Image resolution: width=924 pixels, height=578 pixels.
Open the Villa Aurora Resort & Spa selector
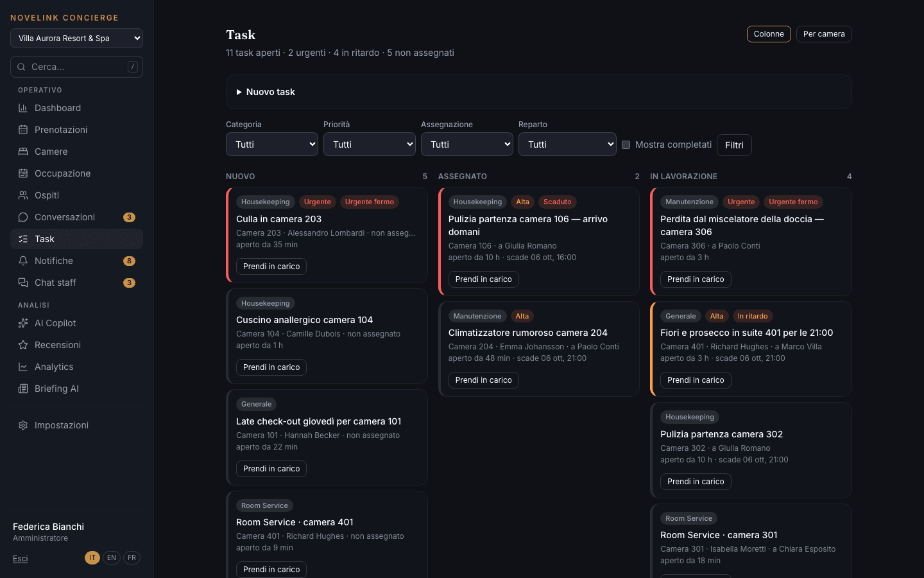pos(76,38)
